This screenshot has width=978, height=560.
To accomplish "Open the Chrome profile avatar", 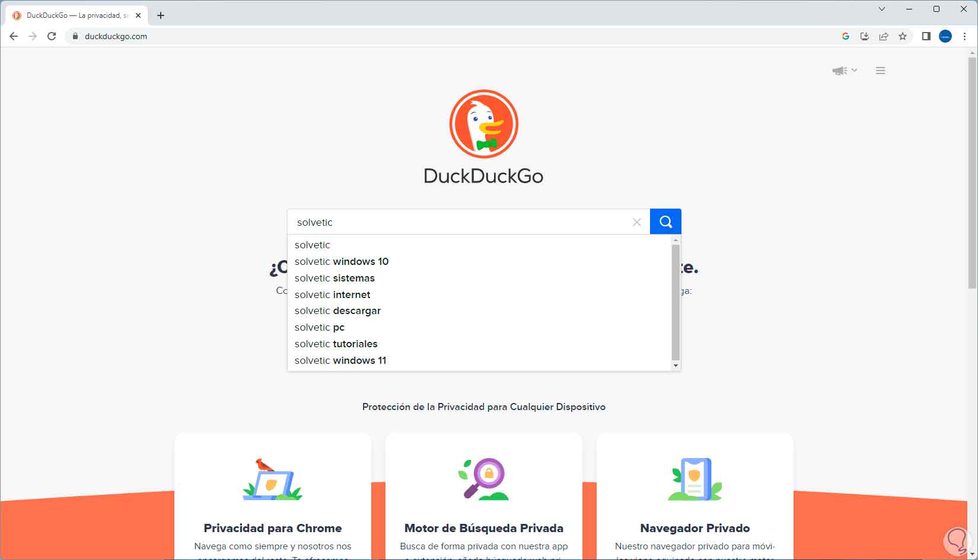I will tap(945, 36).
